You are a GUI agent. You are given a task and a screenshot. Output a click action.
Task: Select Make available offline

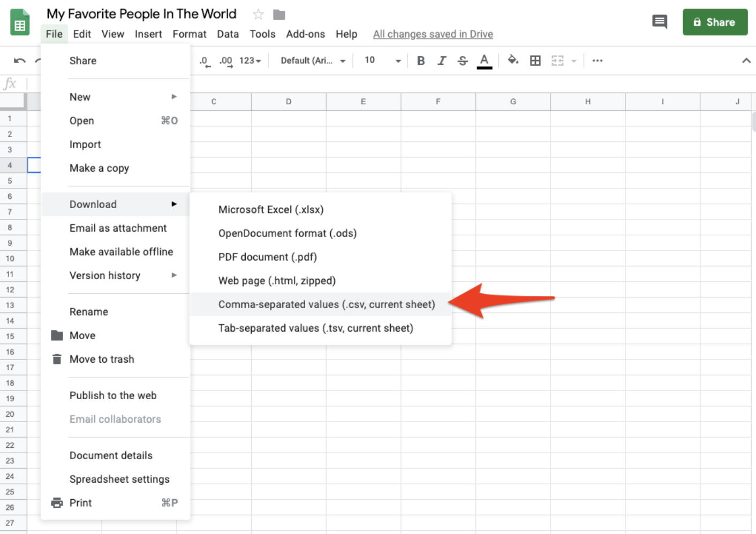(x=116, y=251)
